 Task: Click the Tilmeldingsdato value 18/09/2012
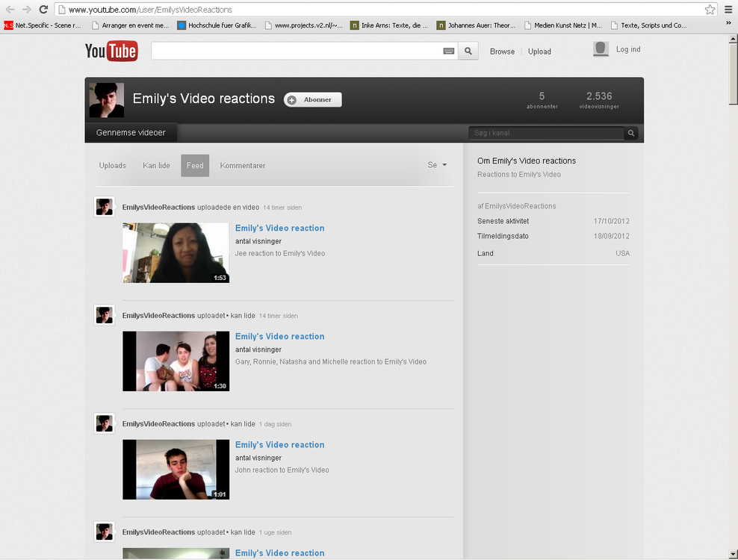tap(612, 236)
